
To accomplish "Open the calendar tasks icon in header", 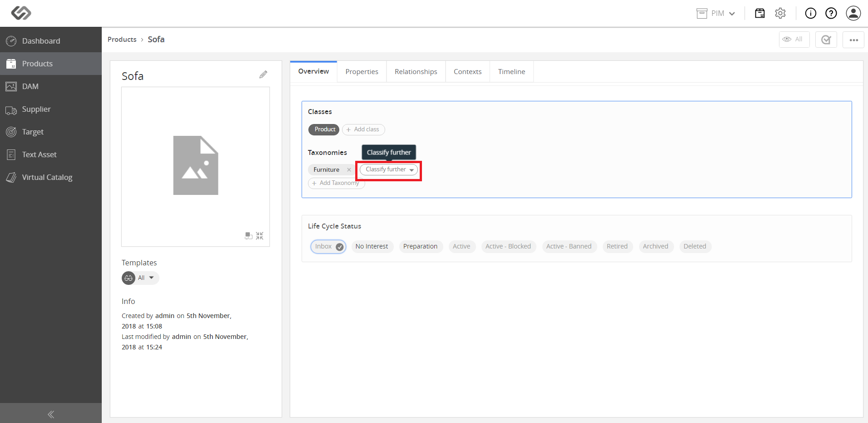I will pyautogui.click(x=759, y=13).
